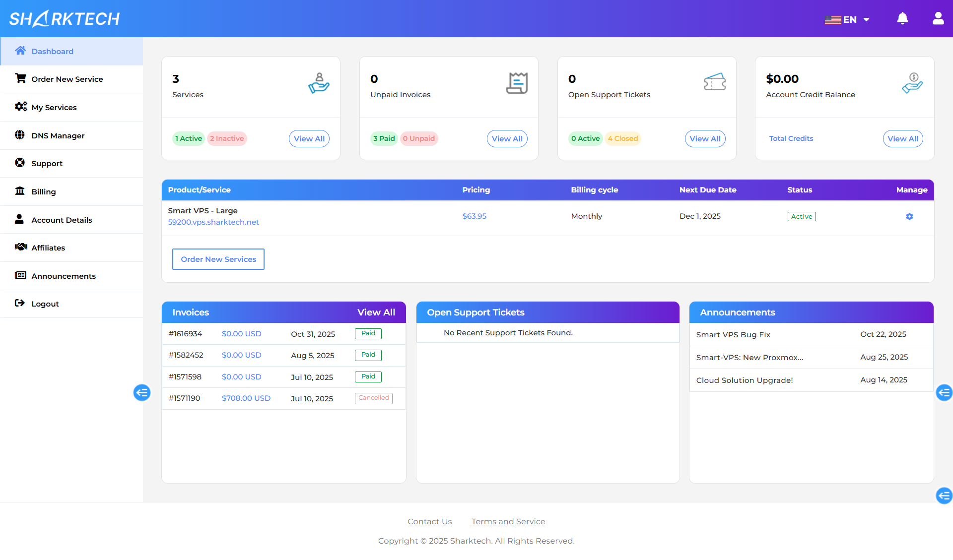The height and width of the screenshot is (560, 953).
Task: Click the Order New Service cart icon
Action: coord(20,78)
